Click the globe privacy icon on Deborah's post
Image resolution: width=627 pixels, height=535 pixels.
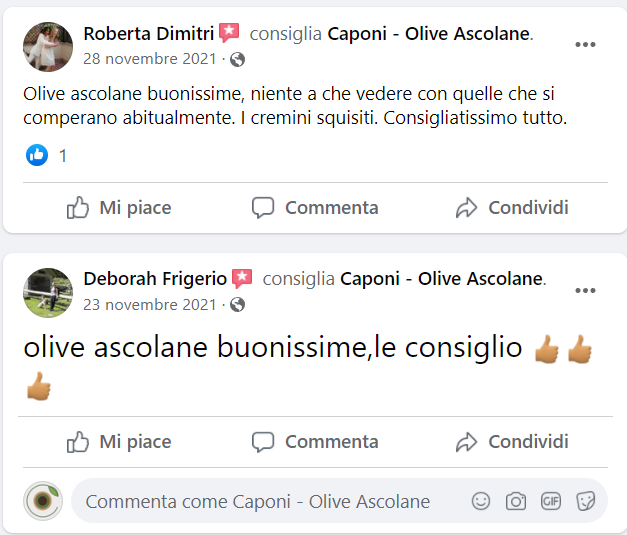(x=238, y=304)
